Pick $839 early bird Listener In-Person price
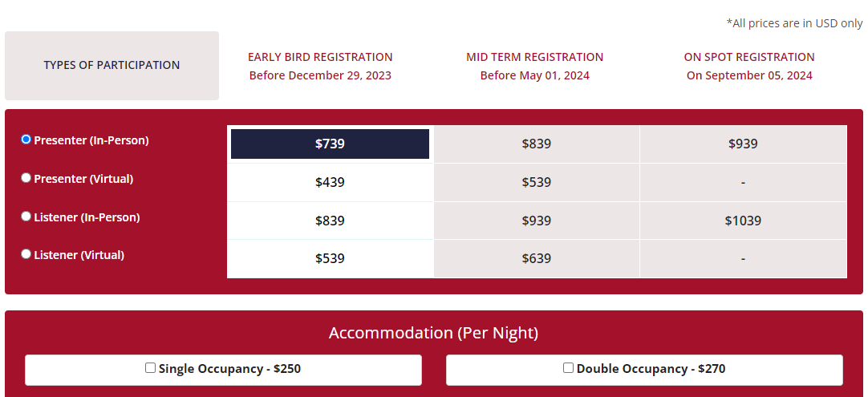The image size is (868, 397). 330,221
